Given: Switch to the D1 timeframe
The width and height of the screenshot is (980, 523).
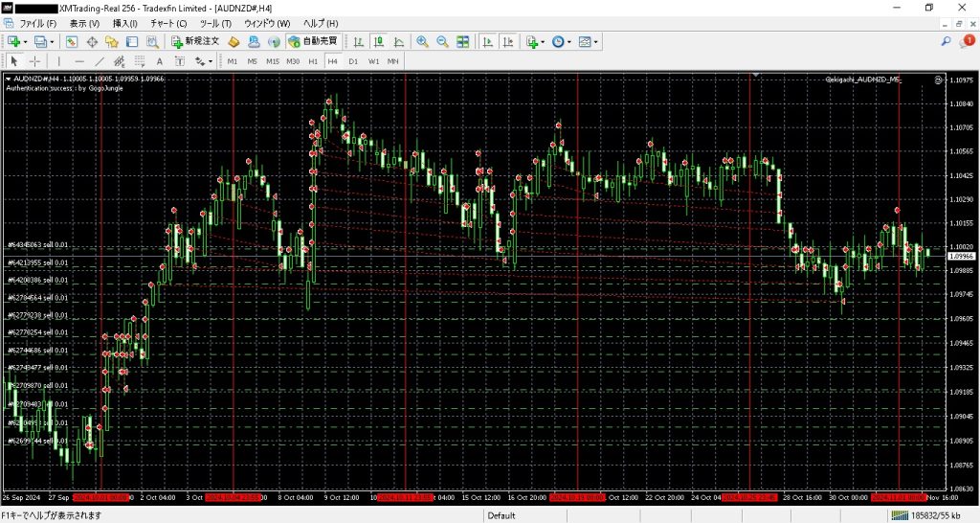Looking at the screenshot, I should (353, 61).
